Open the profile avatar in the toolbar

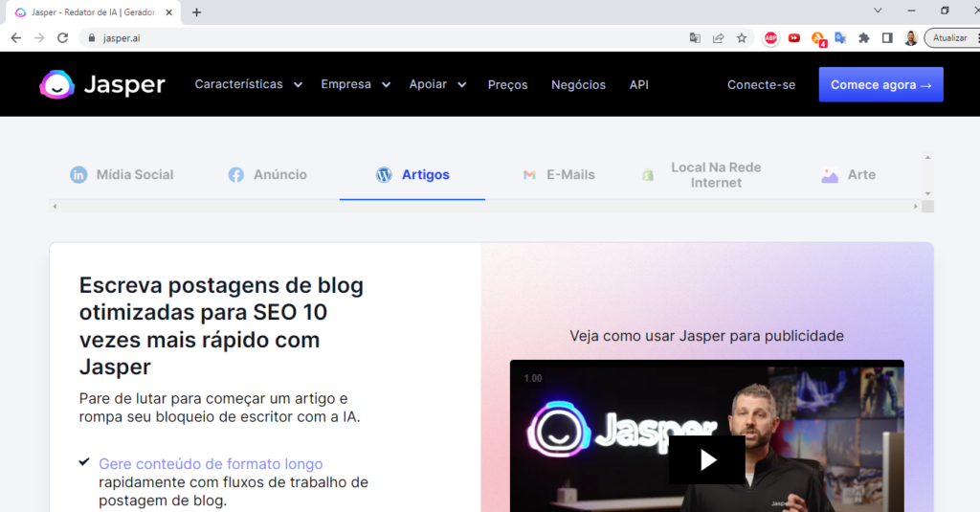tap(911, 38)
